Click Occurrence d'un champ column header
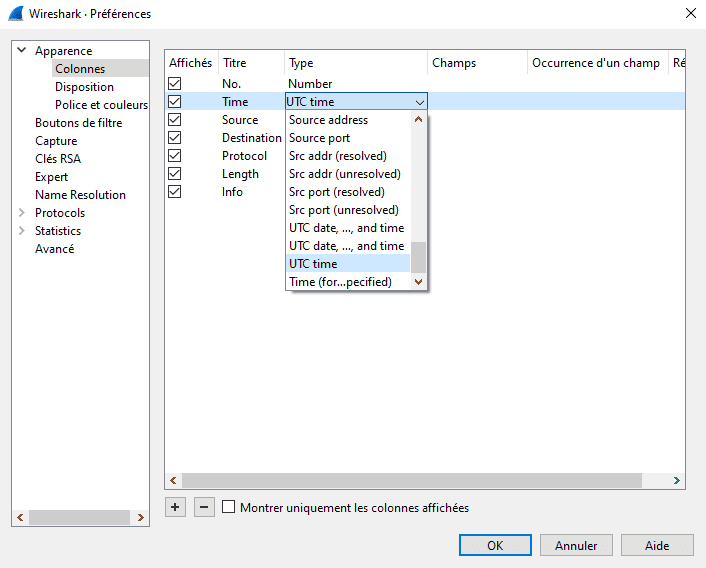This screenshot has height=568, width=706. tap(597, 63)
